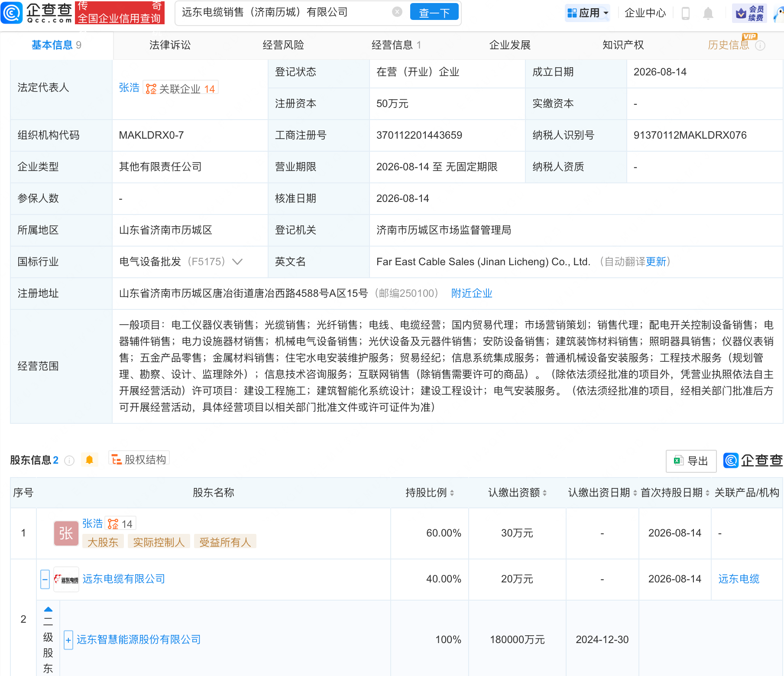This screenshot has width=784, height=676.
Task: Click 远东电缆 company logo thumbnail
Action: [66, 579]
